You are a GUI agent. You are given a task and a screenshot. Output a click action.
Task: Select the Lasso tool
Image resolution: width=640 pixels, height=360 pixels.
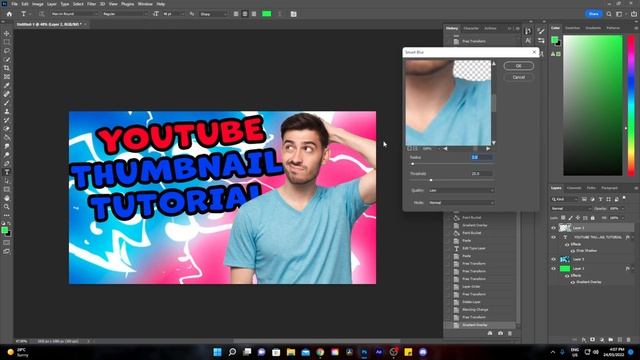pyautogui.click(x=7, y=51)
